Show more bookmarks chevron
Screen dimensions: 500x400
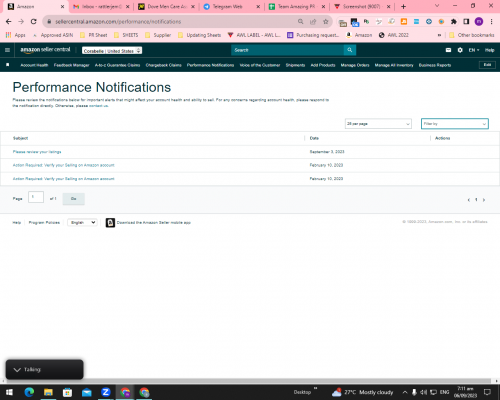tap(439, 35)
